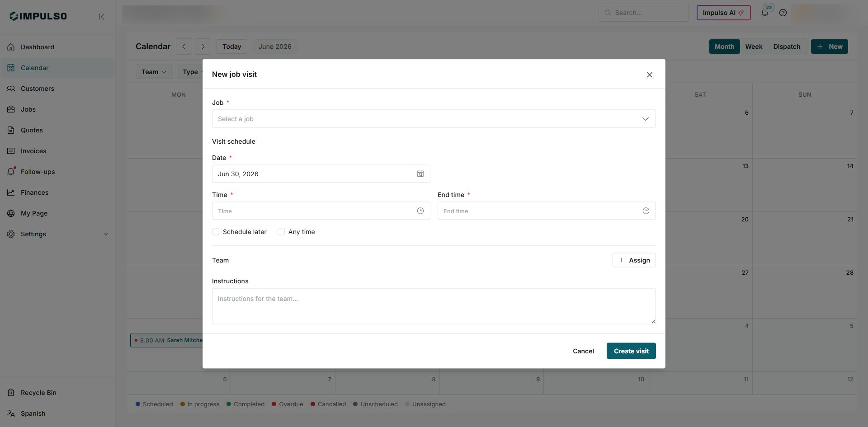Click the Date field showing Jun 30, 2026
The image size is (868, 427).
tap(321, 174)
